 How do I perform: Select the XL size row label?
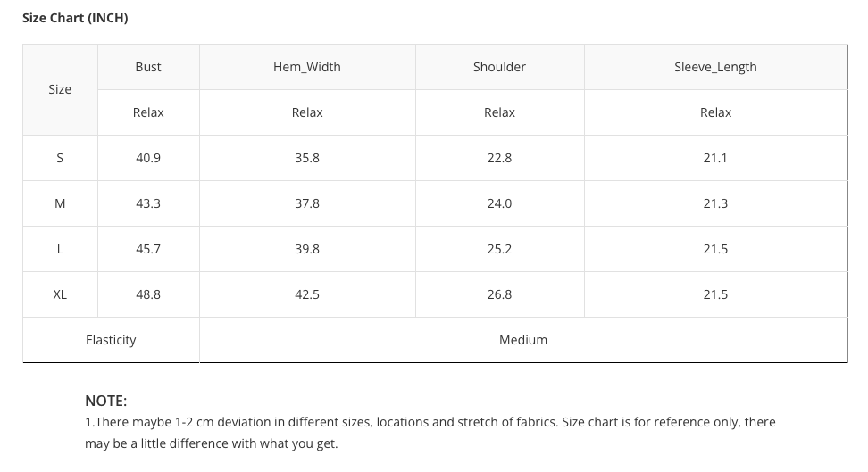[x=60, y=294]
